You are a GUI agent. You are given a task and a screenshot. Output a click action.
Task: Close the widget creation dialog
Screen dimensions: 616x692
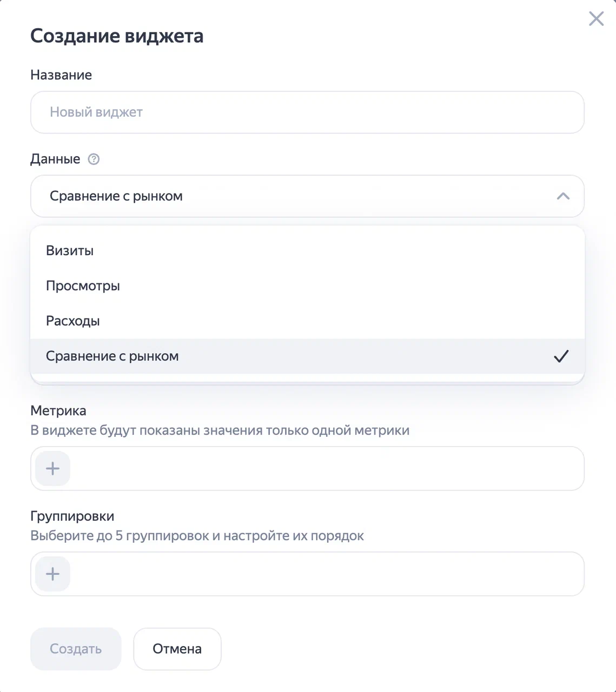pos(596,19)
